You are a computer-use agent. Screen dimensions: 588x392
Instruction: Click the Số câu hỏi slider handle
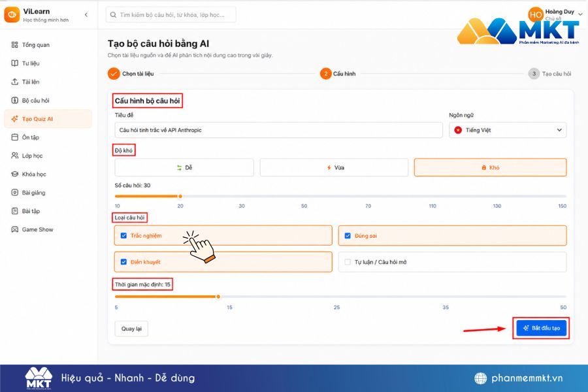click(180, 196)
